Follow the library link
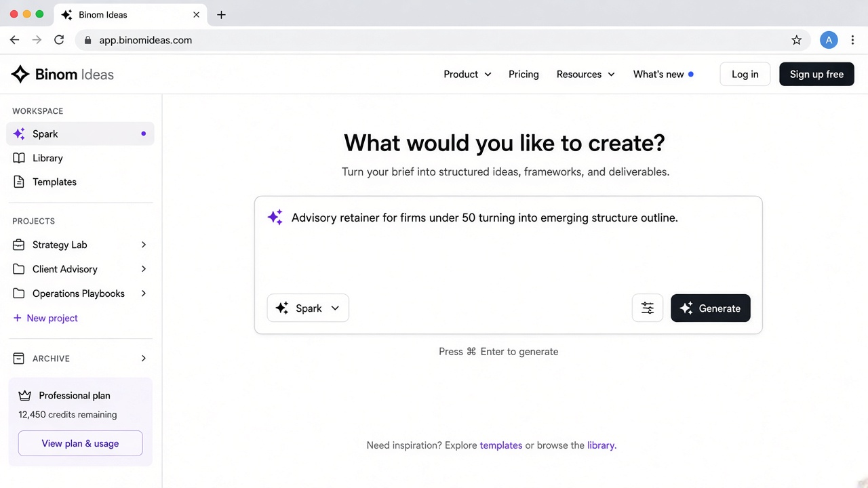The image size is (868, 488). (x=600, y=445)
